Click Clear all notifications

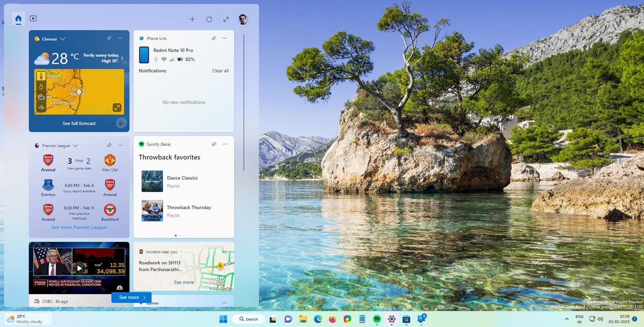coord(220,71)
